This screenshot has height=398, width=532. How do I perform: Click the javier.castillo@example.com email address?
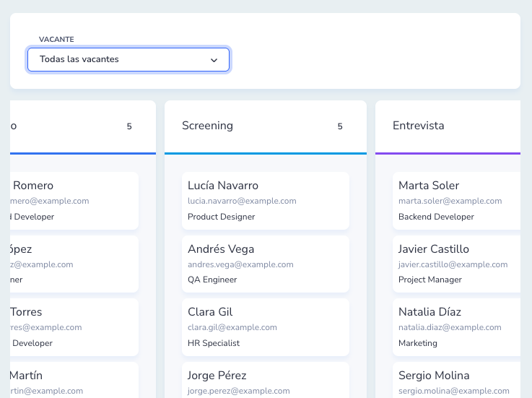pos(453,265)
